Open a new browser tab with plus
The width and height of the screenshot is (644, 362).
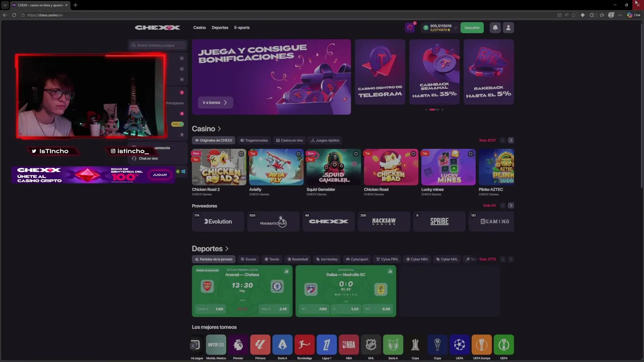pos(75,5)
